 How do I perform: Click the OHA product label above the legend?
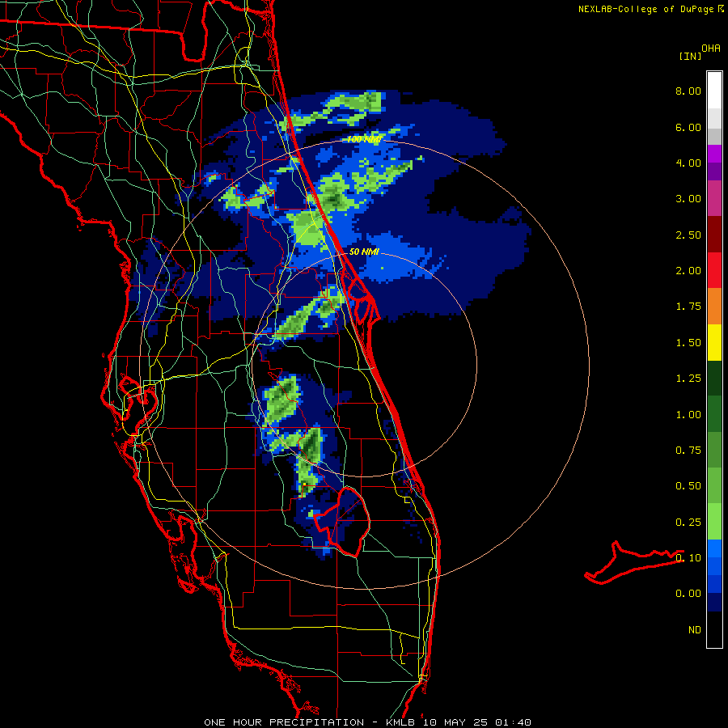pos(711,48)
